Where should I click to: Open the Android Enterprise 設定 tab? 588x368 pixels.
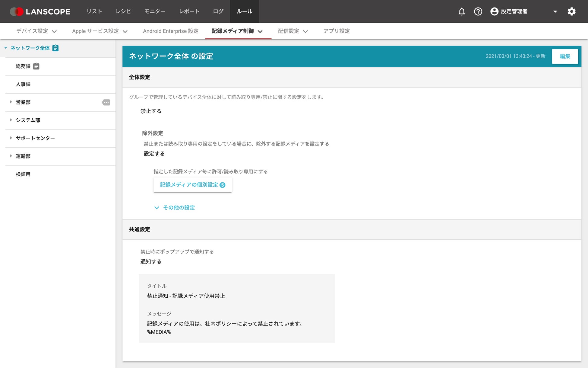pos(171,31)
